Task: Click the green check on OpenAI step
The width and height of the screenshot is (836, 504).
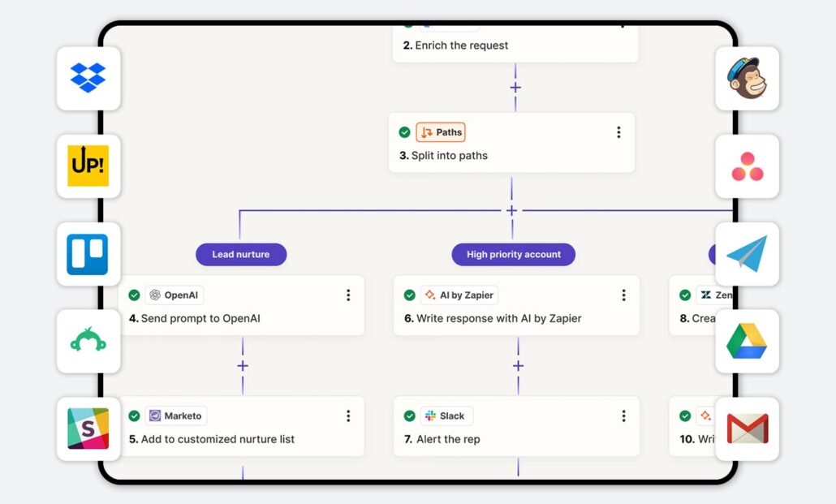Action: tap(134, 295)
